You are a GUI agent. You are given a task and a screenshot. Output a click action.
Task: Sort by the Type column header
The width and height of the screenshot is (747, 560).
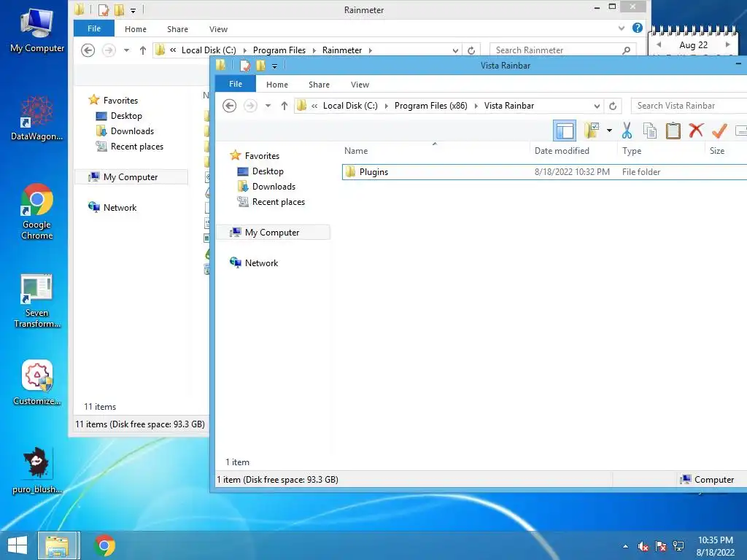click(632, 150)
